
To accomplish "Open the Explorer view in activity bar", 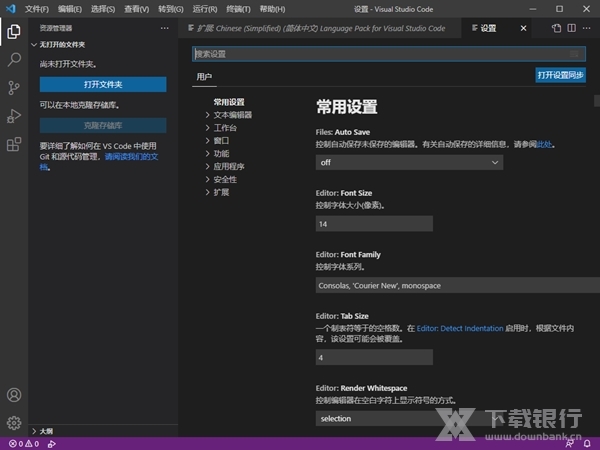I will pyautogui.click(x=14, y=31).
